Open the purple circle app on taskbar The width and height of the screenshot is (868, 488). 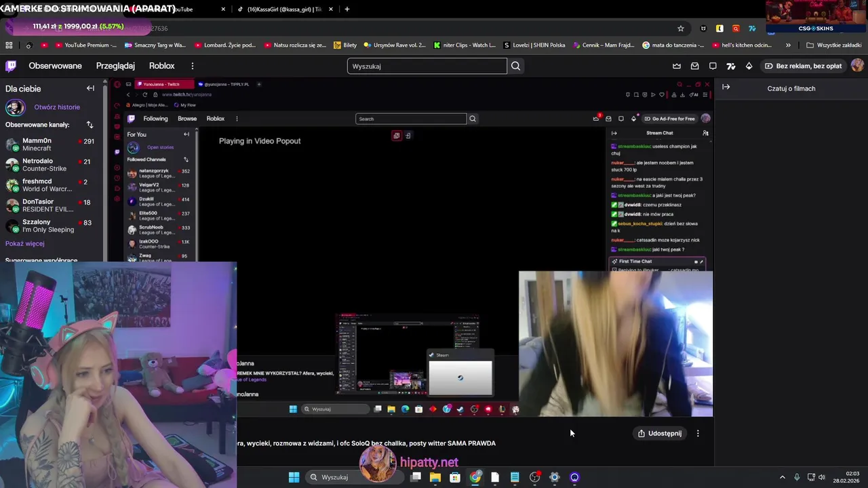[574, 477]
